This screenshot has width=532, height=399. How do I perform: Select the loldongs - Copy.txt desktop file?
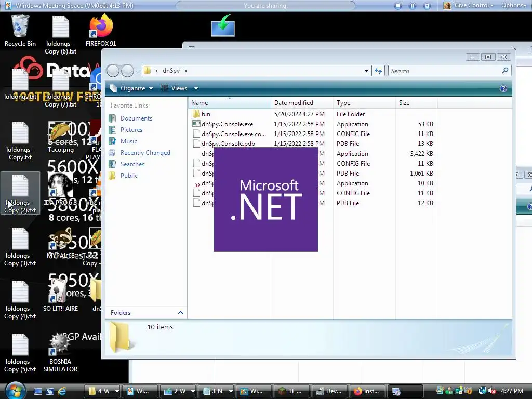pyautogui.click(x=20, y=141)
